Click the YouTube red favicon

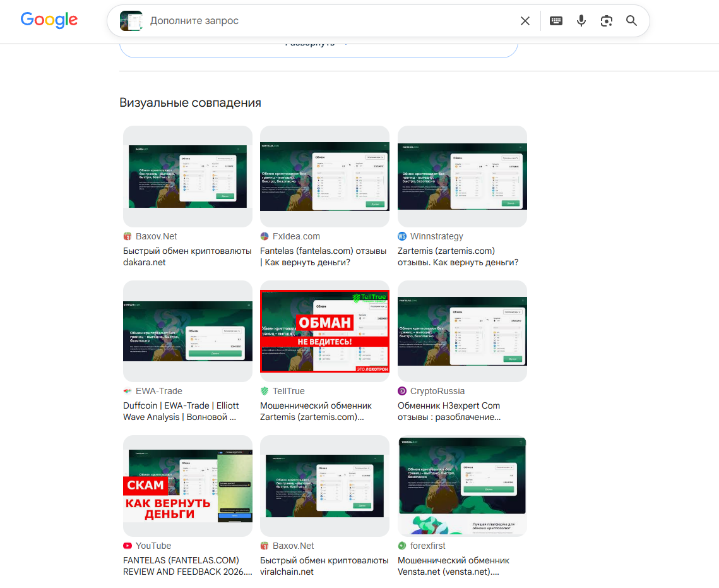click(x=128, y=546)
